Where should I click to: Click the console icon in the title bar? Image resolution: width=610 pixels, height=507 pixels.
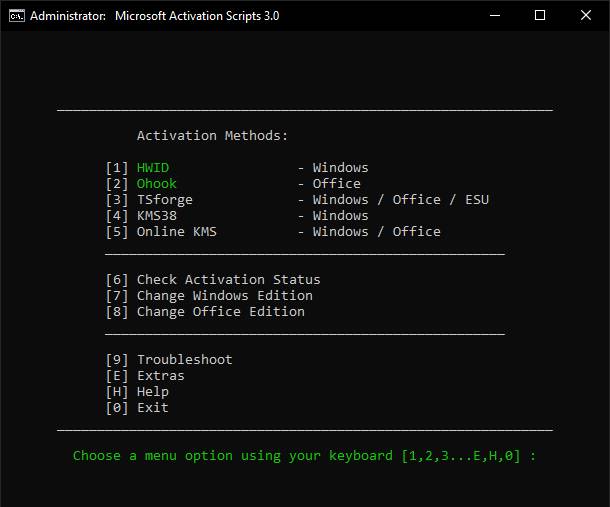(x=17, y=16)
